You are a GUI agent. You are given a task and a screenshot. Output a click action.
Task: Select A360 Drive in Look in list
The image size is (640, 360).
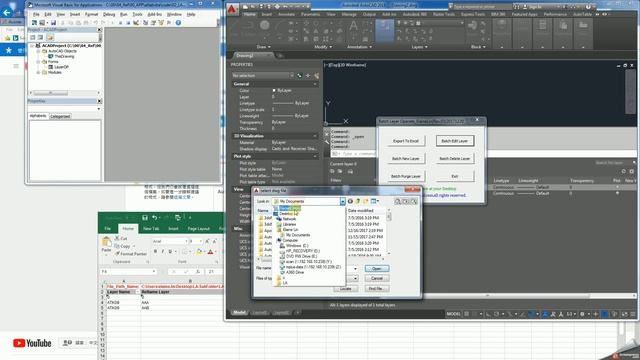(x=295, y=272)
